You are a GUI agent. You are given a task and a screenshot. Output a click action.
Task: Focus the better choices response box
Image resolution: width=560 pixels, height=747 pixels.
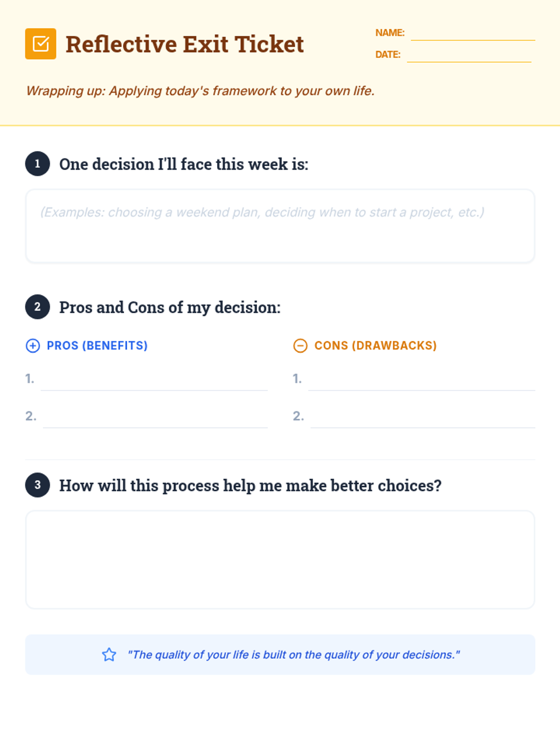coord(280,559)
